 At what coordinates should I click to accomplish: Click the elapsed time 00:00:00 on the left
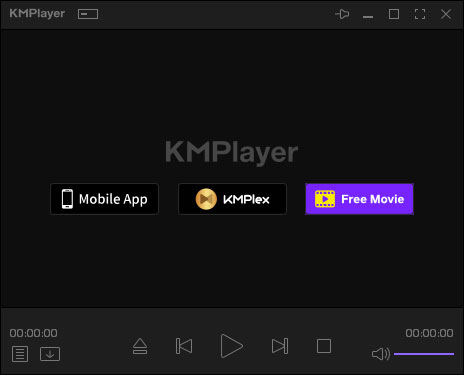click(33, 333)
